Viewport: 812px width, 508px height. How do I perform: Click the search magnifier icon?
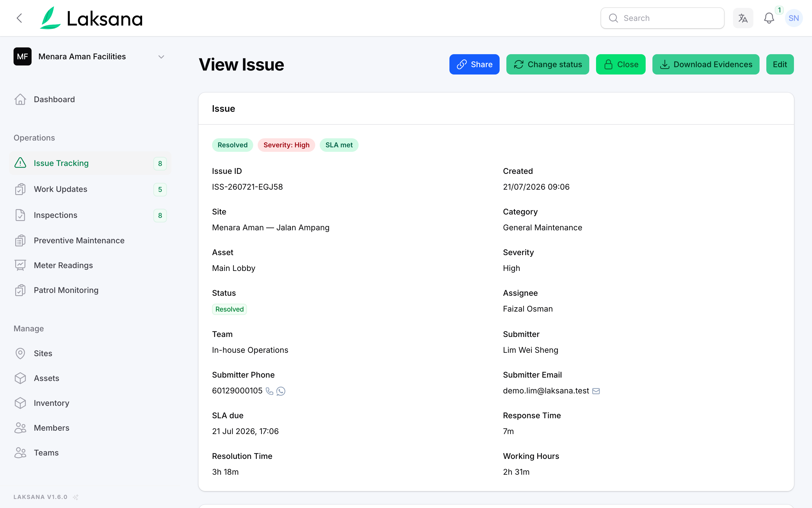click(x=613, y=18)
